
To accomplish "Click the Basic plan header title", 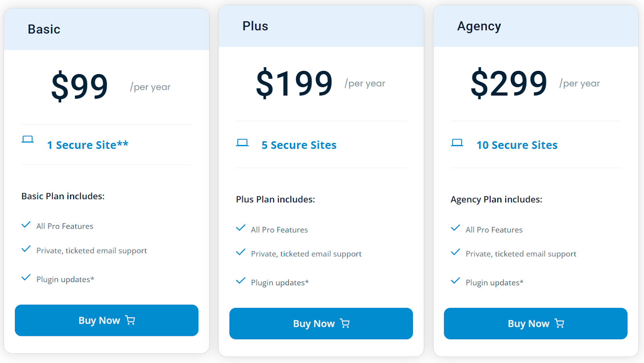I will point(44,29).
